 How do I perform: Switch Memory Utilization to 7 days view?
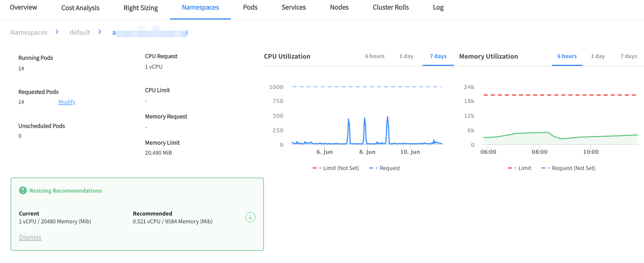click(629, 56)
